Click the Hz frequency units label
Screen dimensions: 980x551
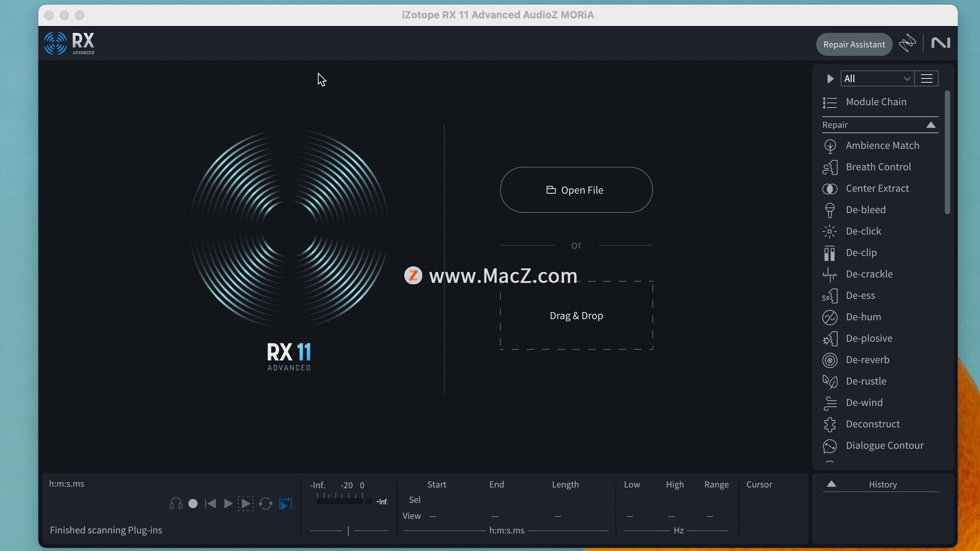pyautogui.click(x=678, y=531)
